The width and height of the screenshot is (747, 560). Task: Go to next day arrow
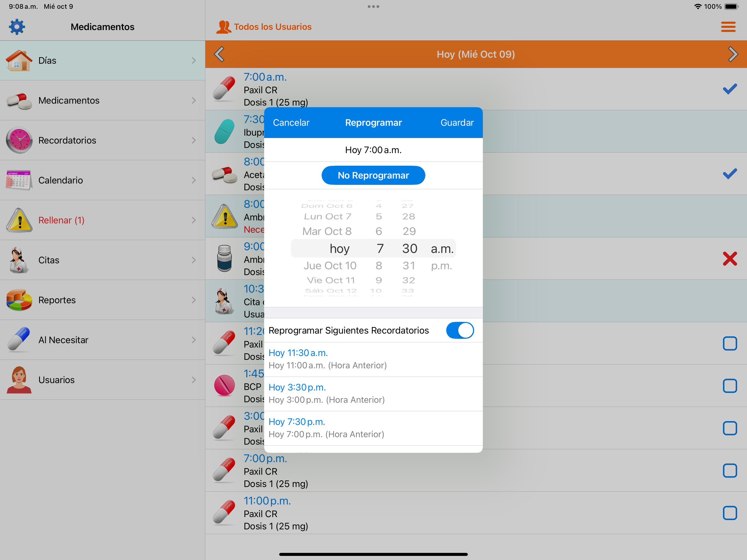(733, 54)
